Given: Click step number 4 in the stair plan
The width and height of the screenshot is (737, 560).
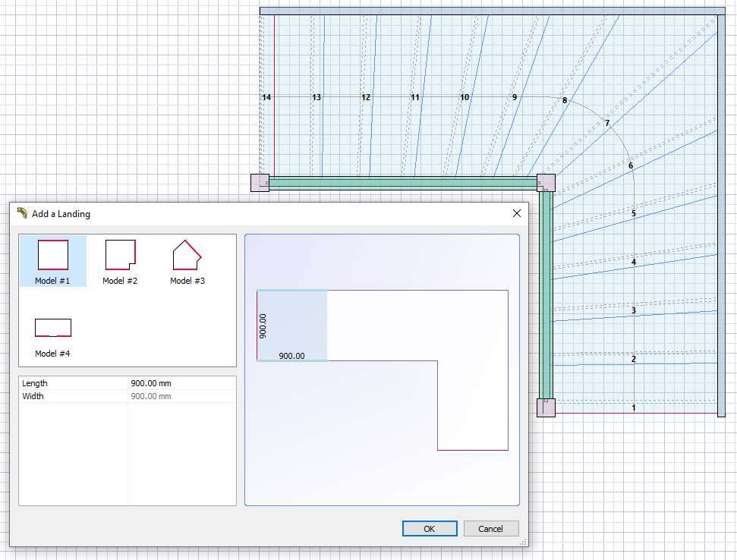Looking at the screenshot, I should click(x=634, y=262).
